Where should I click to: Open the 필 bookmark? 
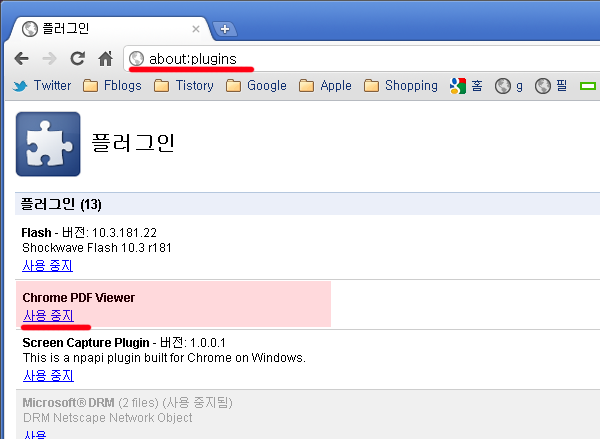551,86
